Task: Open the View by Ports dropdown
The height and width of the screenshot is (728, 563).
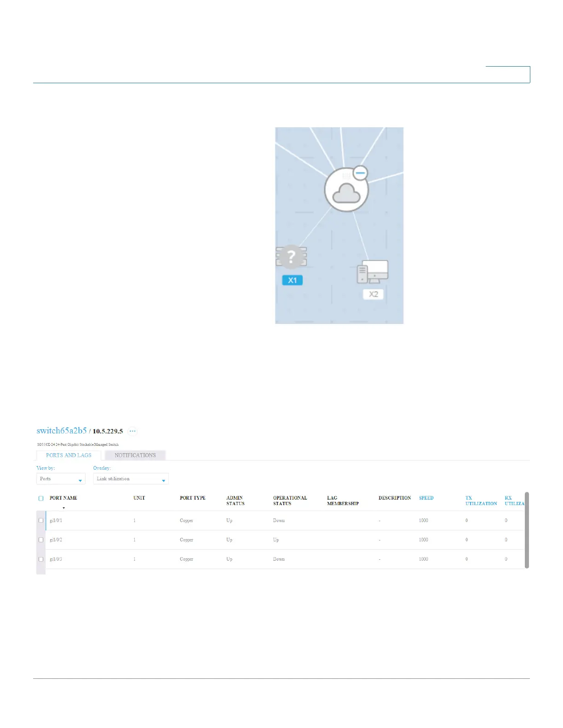Action: [x=61, y=479]
